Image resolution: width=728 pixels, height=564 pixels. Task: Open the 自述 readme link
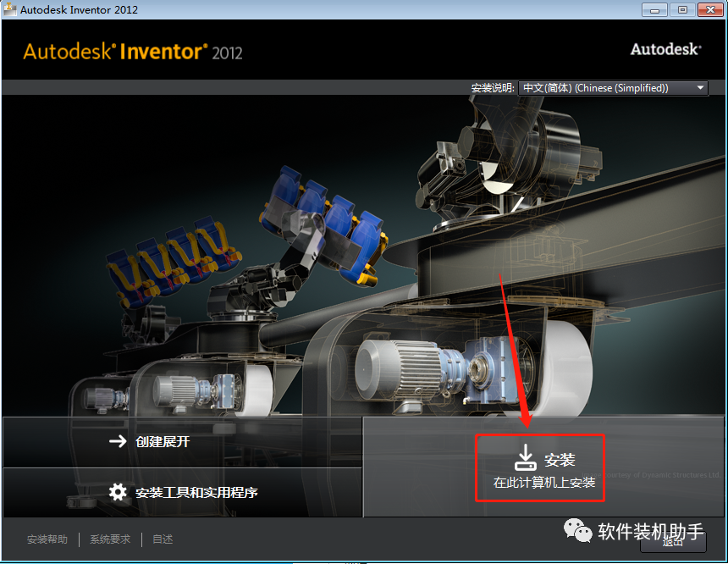click(163, 539)
